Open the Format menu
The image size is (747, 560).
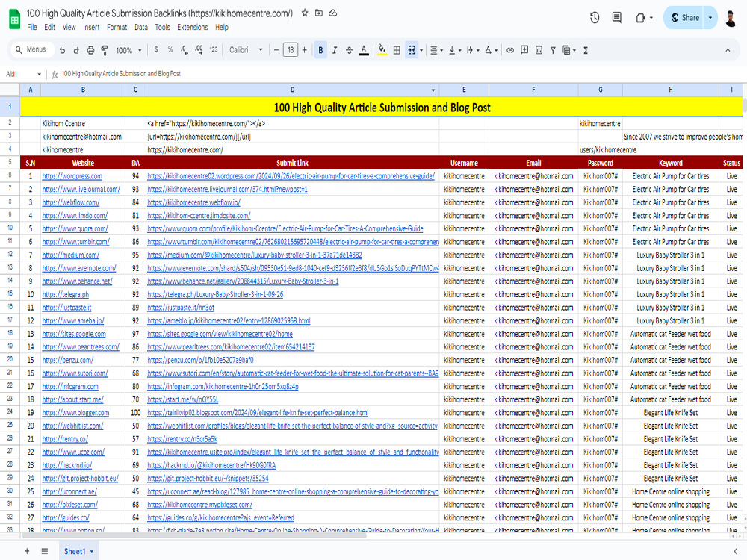tap(117, 27)
